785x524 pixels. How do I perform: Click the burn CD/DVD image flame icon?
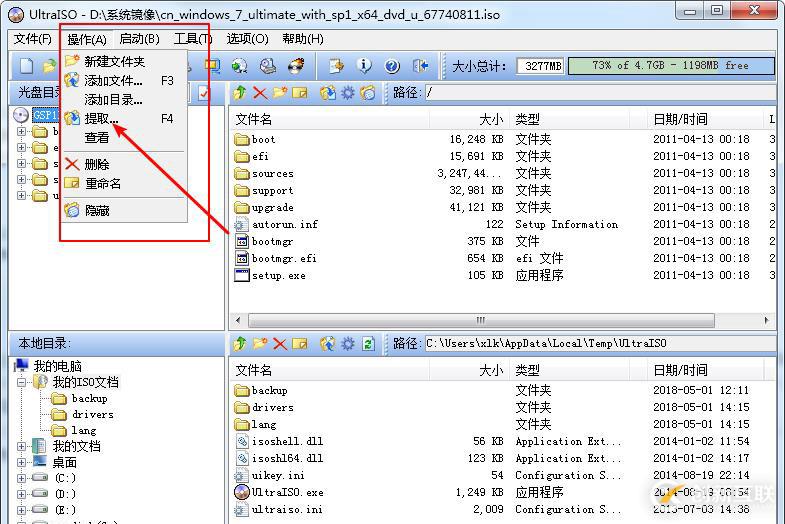point(296,66)
